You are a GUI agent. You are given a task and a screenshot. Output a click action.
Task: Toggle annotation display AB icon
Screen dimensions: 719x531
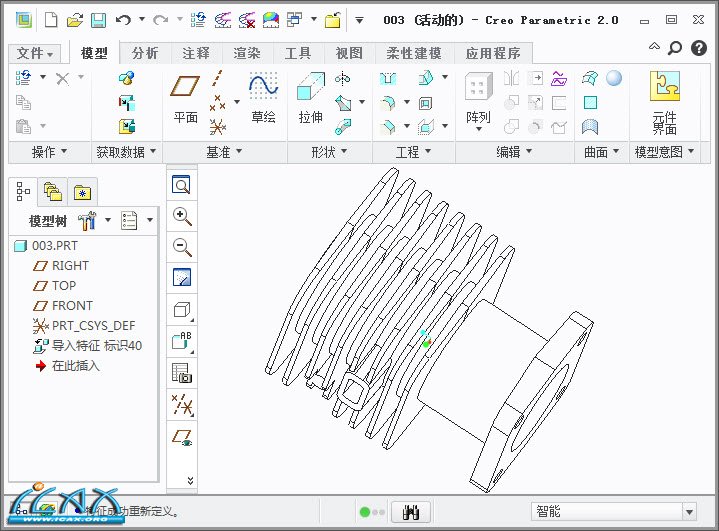click(182, 341)
